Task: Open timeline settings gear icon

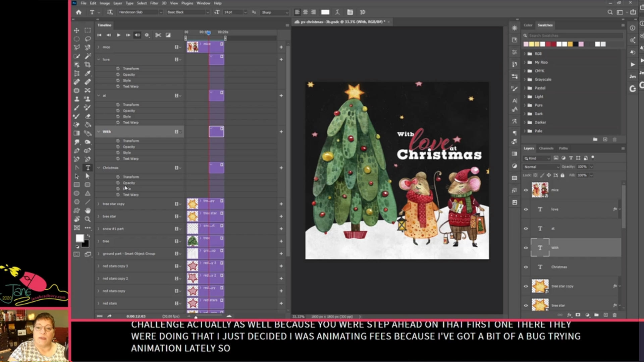Action: coord(147,35)
